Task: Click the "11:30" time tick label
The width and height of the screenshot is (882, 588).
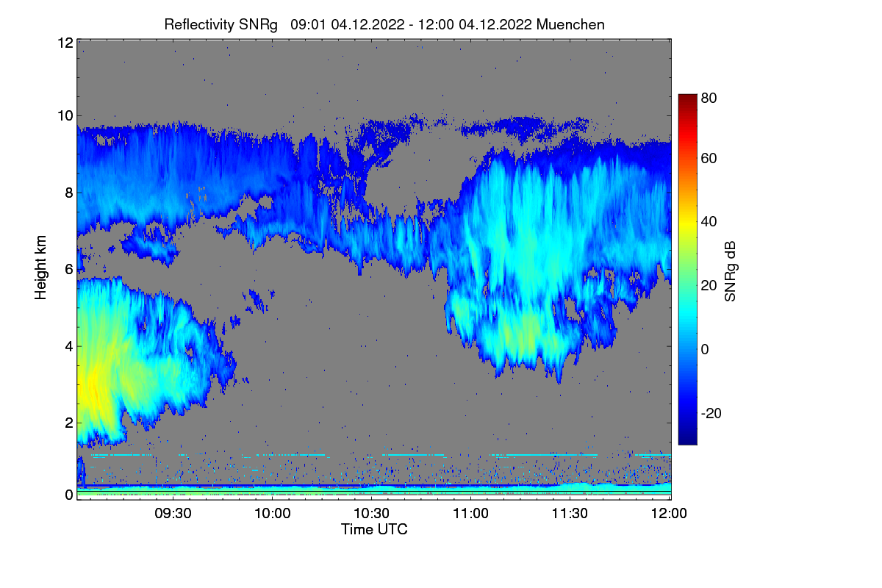Action: (x=570, y=514)
